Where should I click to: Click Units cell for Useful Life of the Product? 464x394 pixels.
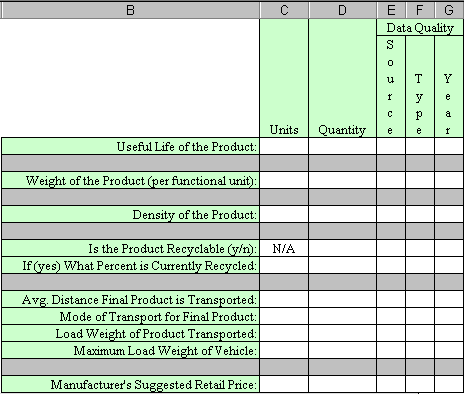[x=284, y=146]
